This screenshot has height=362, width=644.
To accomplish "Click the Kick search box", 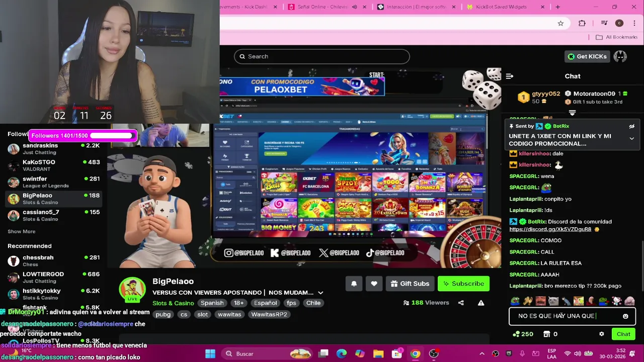I will click(x=321, y=56).
